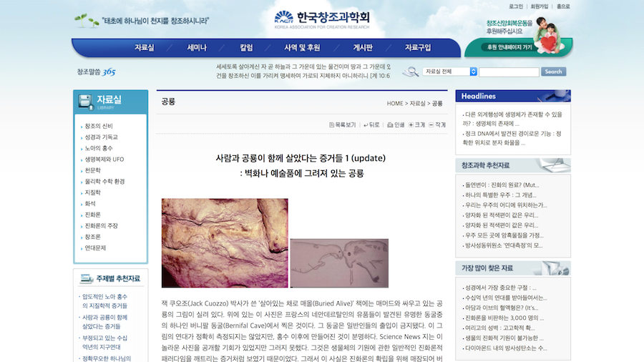Click the 후원 안내페이지 가기 button
The image size is (644, 362).
pos(509,47)
